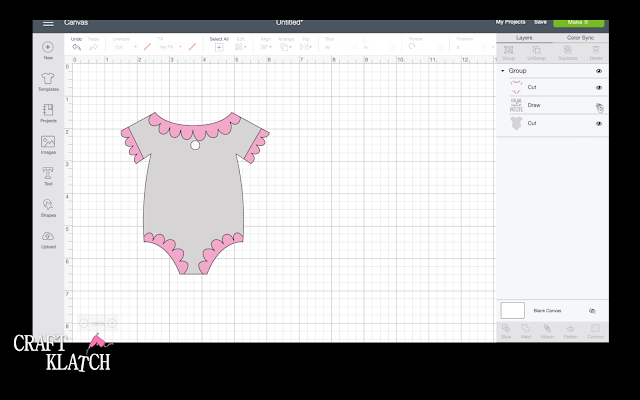Click the Blank Canvas white swatch

click(x=513, y=311)
